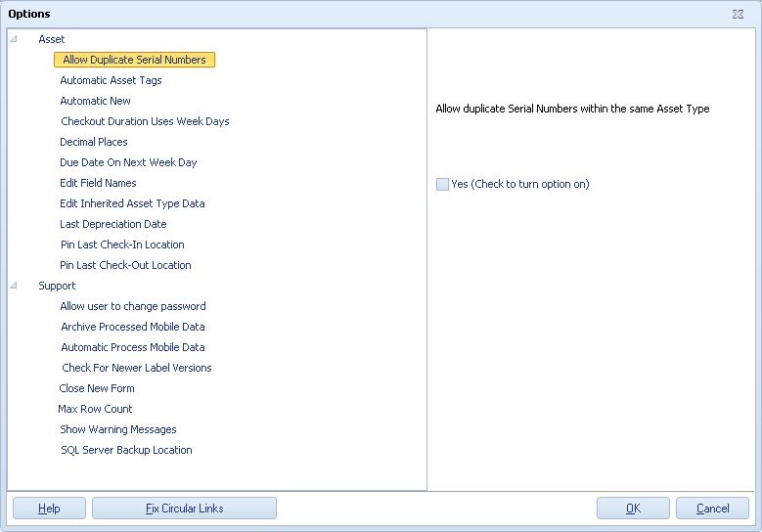Screen dimensions: 762x532
Task: Open Checkout Duration Uses Week Days
Action: (x=145, y=121)
